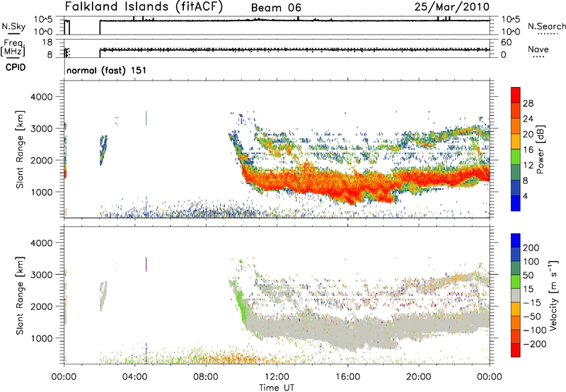Pick the blue top segment of Velocity colorbar
Screen dimensions: 566x392
[516, 240]
